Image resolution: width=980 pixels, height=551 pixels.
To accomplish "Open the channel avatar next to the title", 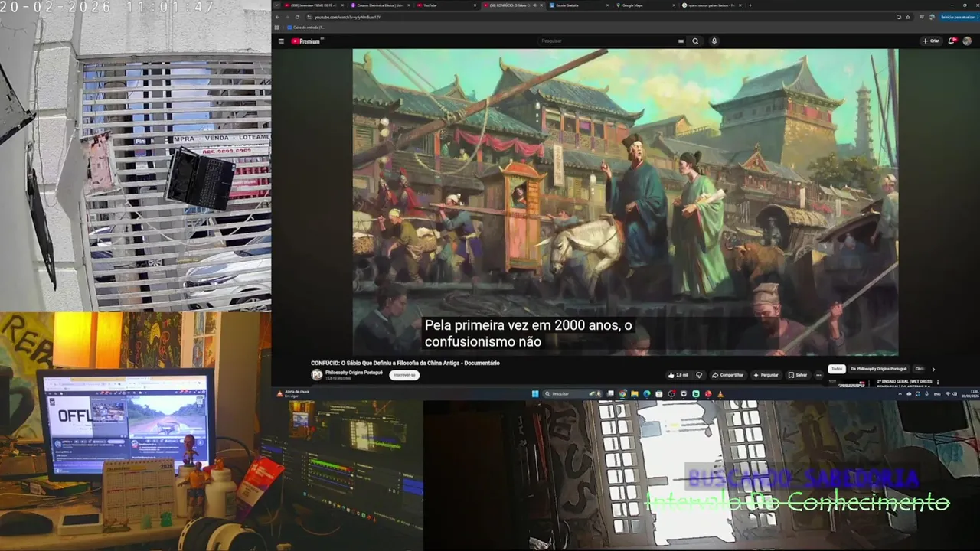I will tap(317, 375).
